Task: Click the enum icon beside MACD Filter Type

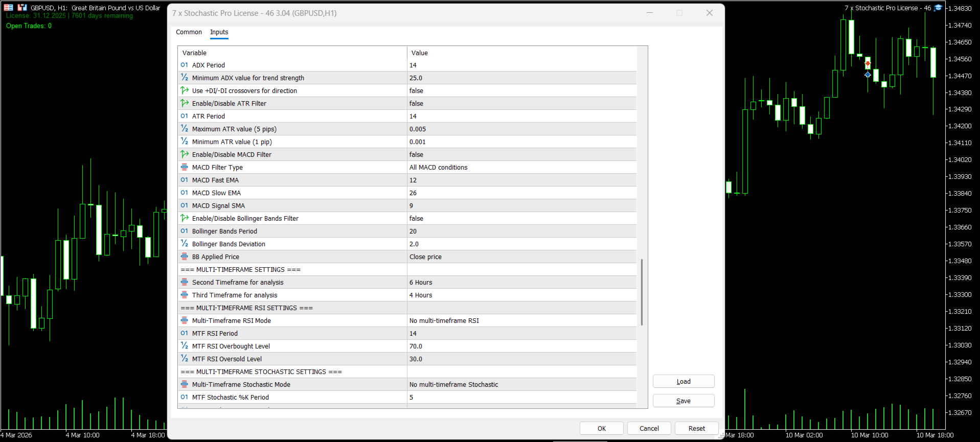Action: point(184,167)
